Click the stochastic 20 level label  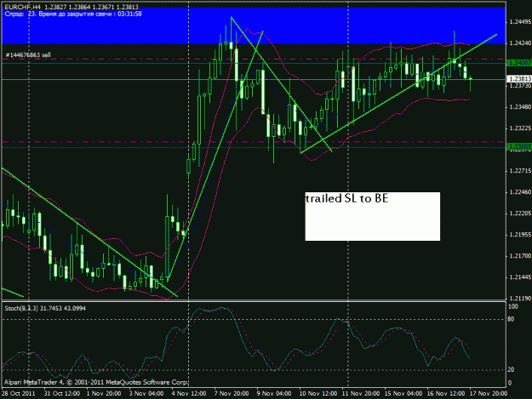511,370
